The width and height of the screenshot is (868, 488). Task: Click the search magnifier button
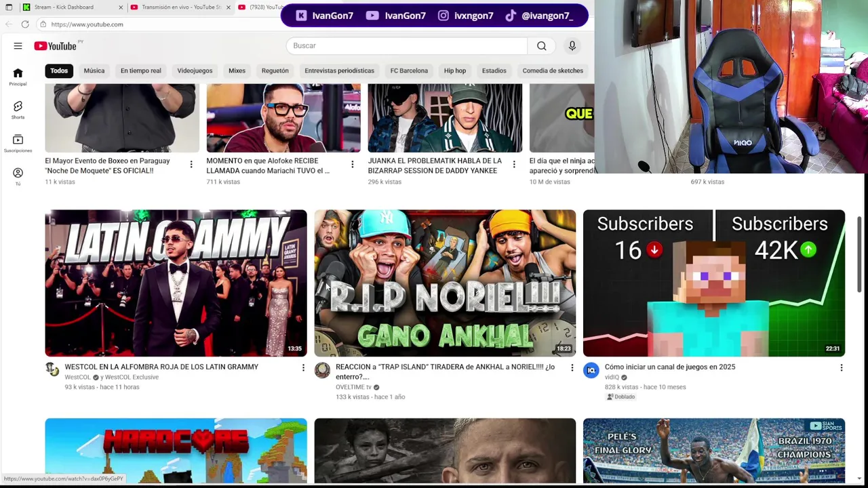click(x=541, y=45)
